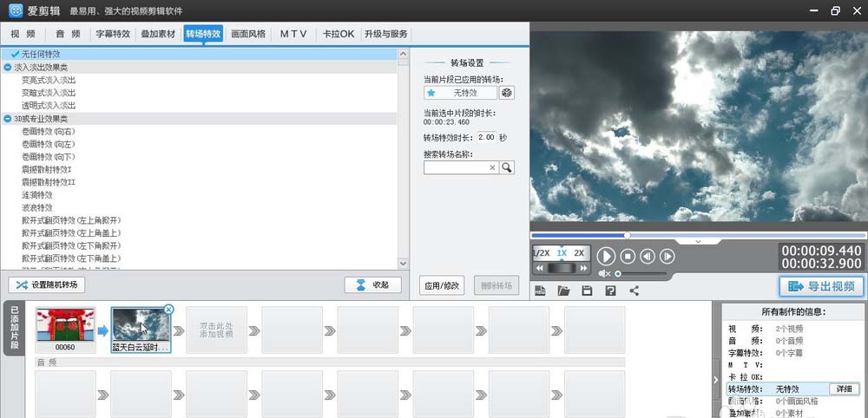Click the 详细 button for 转场特效
The width and height of the screenshot is (868, 418).
845,389
